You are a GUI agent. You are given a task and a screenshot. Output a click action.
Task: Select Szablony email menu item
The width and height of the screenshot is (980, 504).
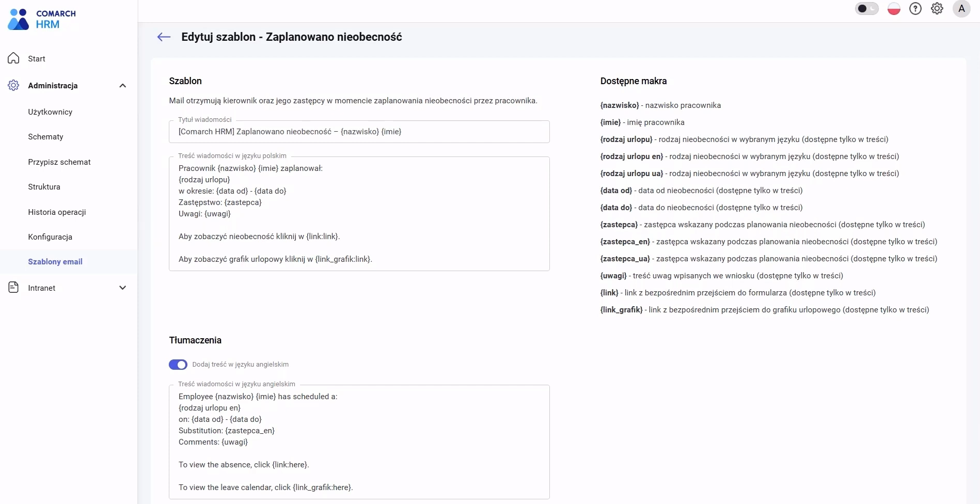click(x=55, y=262)
